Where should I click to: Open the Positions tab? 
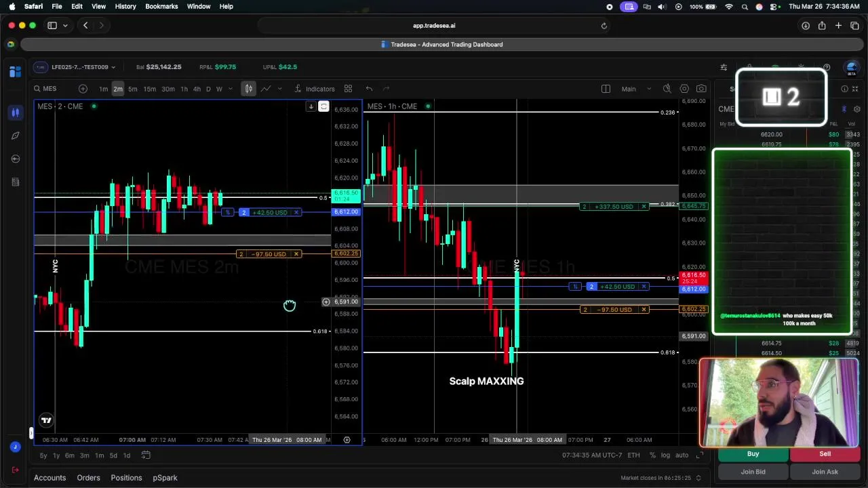(127, 478)
